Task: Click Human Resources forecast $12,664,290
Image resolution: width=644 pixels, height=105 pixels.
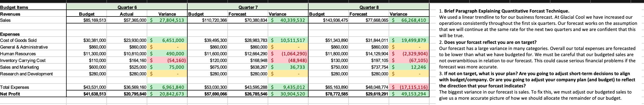Action: (x=248, y=54)
